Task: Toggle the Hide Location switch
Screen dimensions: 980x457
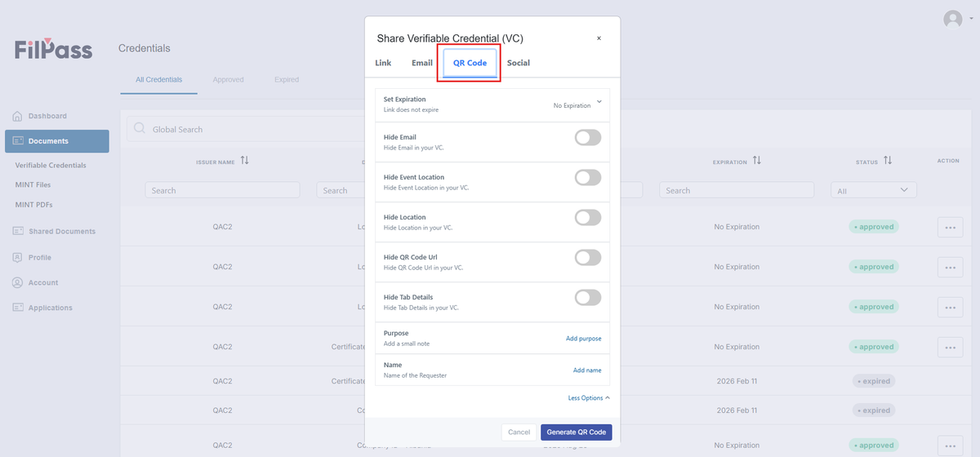Action: click(x=588, y=218)
